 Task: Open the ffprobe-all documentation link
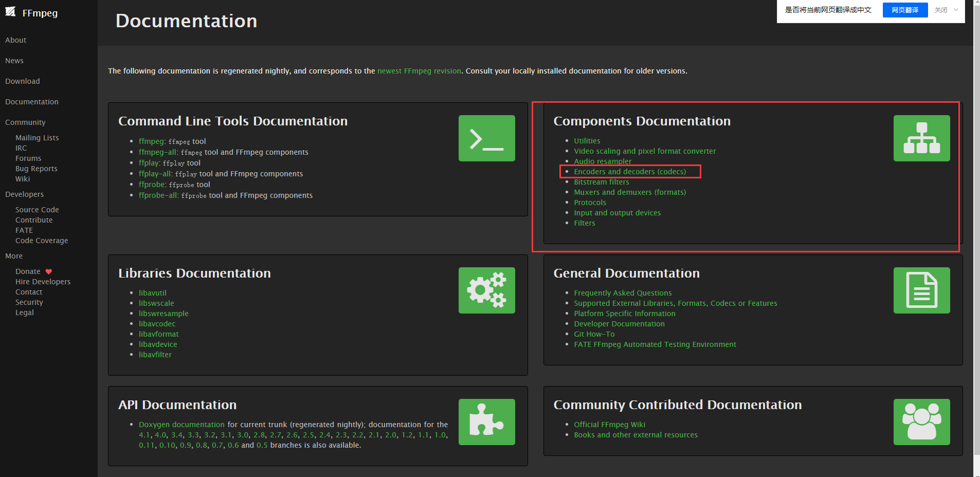(159, 195)
